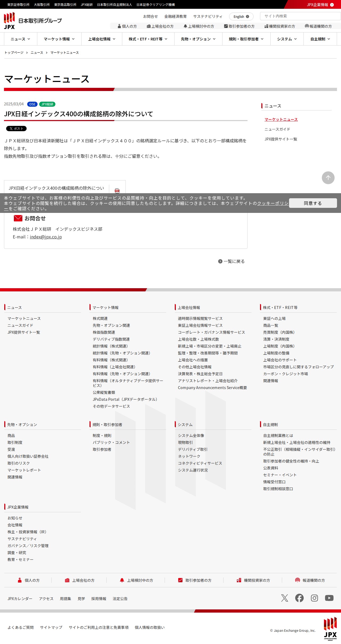Click the red bell icon in footer
The height and width of the screenshot is (644, 341).
[122, 580]
